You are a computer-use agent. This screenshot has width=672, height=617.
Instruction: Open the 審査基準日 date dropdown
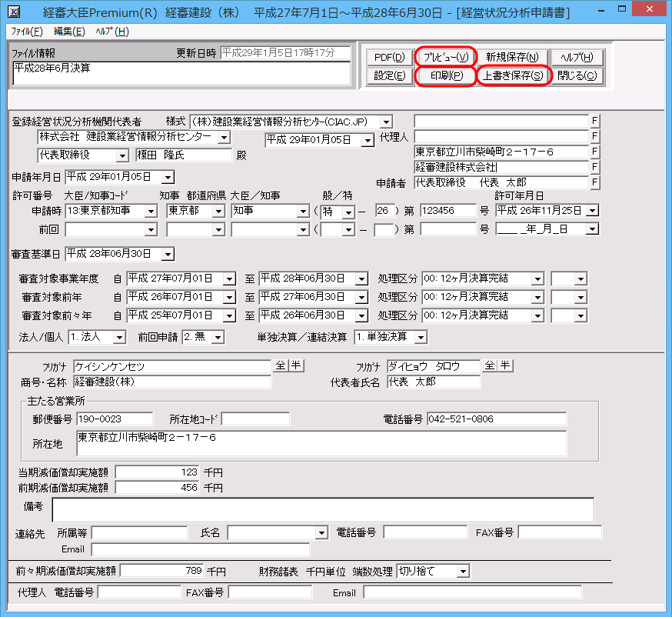168,254
